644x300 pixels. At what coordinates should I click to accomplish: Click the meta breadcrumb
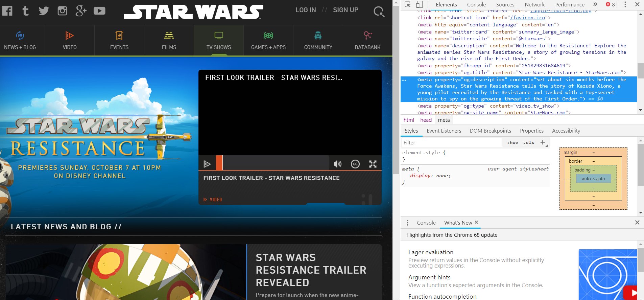click(444, 120)
